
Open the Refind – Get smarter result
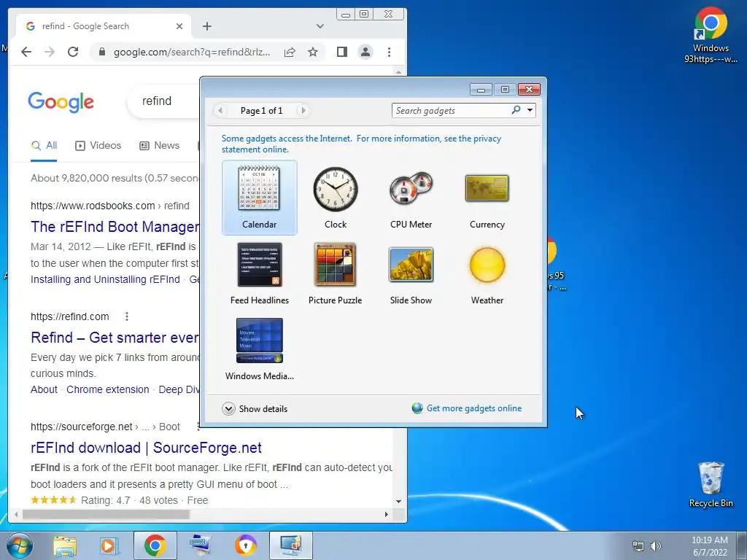[115, 337]
